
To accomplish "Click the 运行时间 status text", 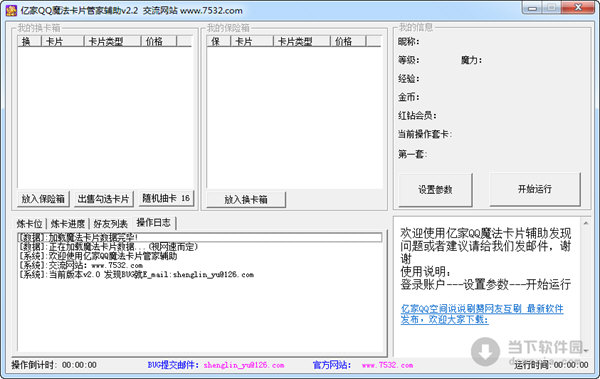I will pyautogui.click(x=551, y=365).
